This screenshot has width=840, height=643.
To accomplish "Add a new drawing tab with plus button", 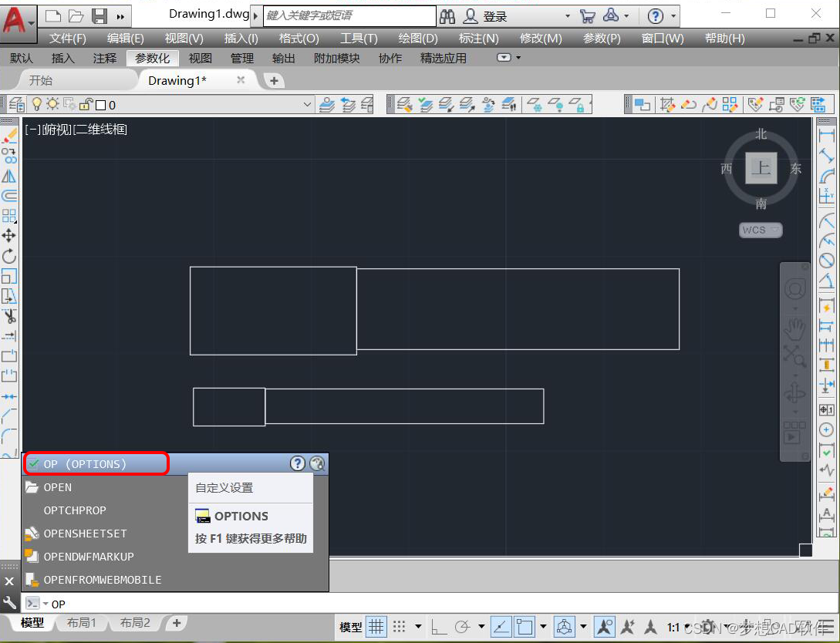I will 274,81.
